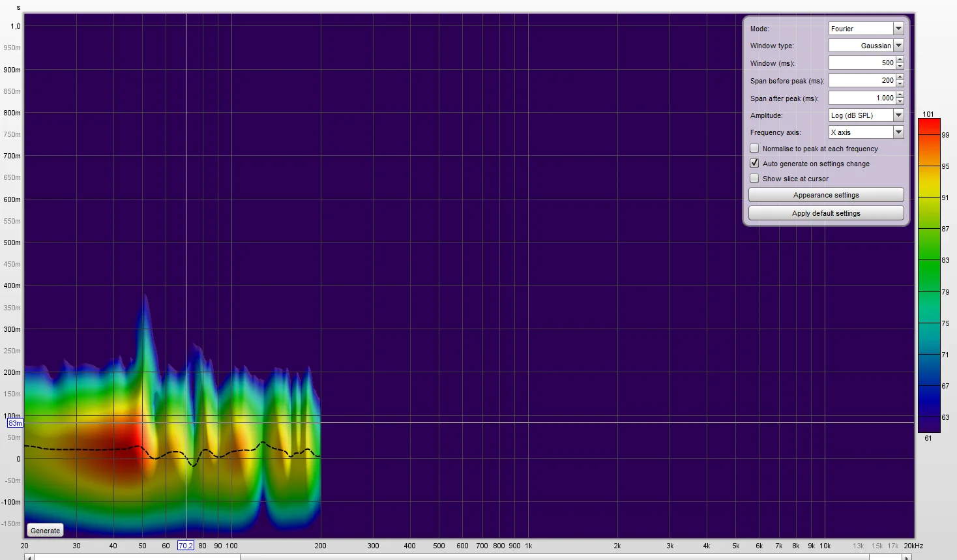Screen dimensions: 957x560
Task: Increase Span after peak using up arrow
Action: pyautogui.click(x=900, y=95)
